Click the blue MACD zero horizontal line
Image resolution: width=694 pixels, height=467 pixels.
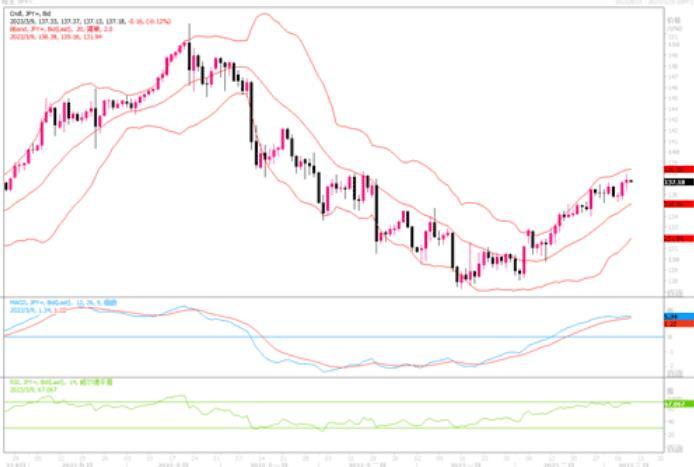pos(300,336)
